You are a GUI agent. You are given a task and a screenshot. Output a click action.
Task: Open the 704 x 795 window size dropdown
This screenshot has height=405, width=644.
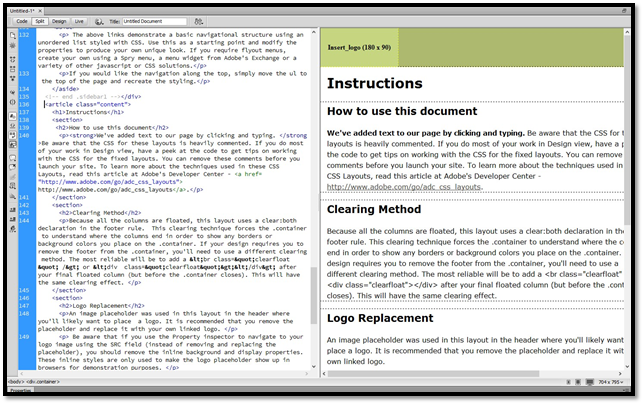click(x=610, y=382)
